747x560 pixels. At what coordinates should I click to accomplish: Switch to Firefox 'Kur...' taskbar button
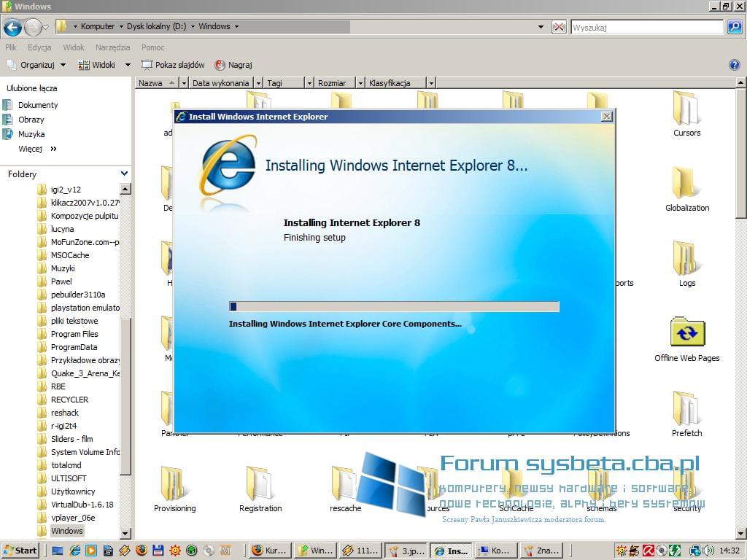coord(269,551)
